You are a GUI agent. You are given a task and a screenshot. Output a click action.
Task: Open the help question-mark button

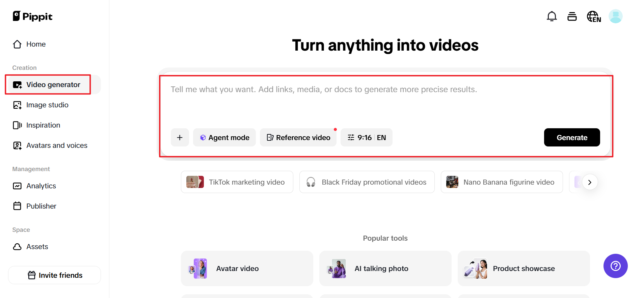point(615,266)
